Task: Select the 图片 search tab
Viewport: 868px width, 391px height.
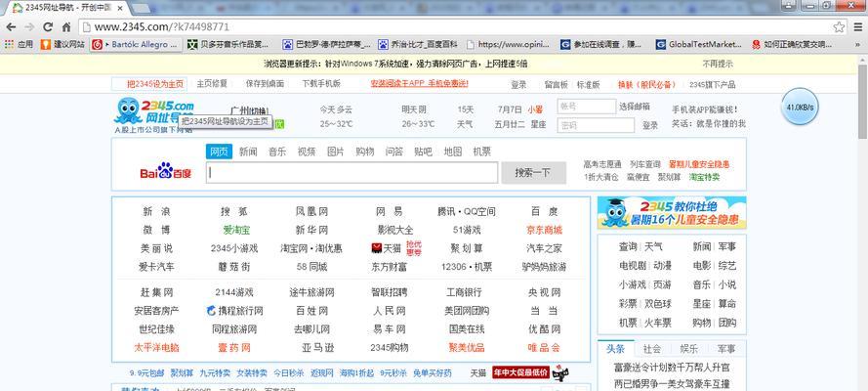Action: [336, 152]
